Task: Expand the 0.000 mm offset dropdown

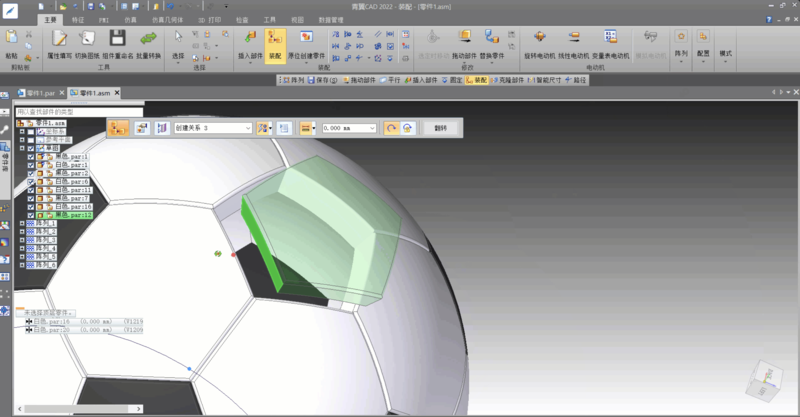Action: (x=372, y=128)
